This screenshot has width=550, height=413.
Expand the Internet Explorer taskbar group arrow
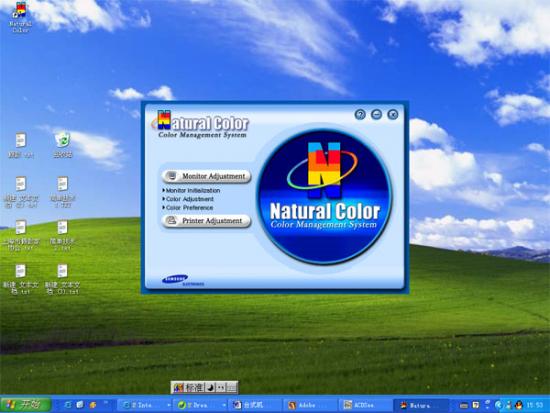[x=169, y=405]
